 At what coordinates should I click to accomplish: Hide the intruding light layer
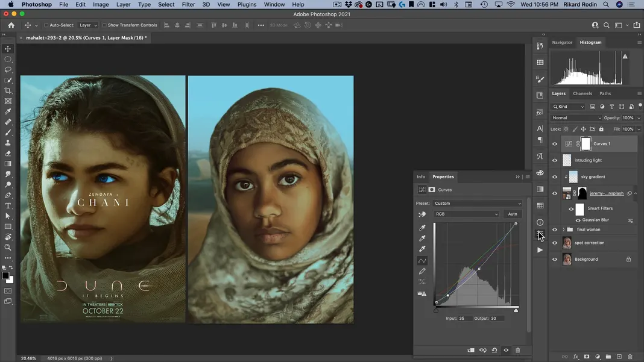coord(555,160)
